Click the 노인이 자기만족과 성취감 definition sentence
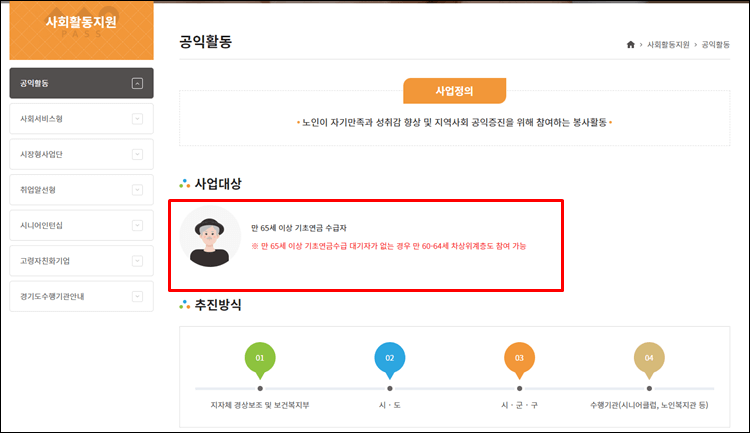The height and width of the screenshot is (433, 750). tap(454, 122)
